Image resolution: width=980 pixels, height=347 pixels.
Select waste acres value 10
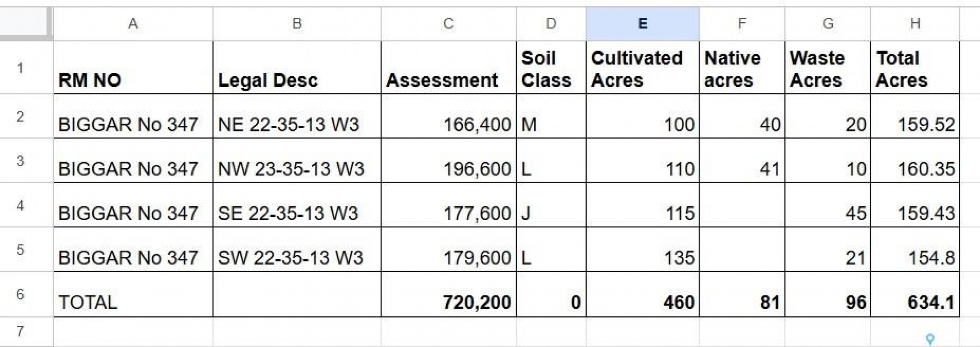pyautogui.click(x=828, y=160)
